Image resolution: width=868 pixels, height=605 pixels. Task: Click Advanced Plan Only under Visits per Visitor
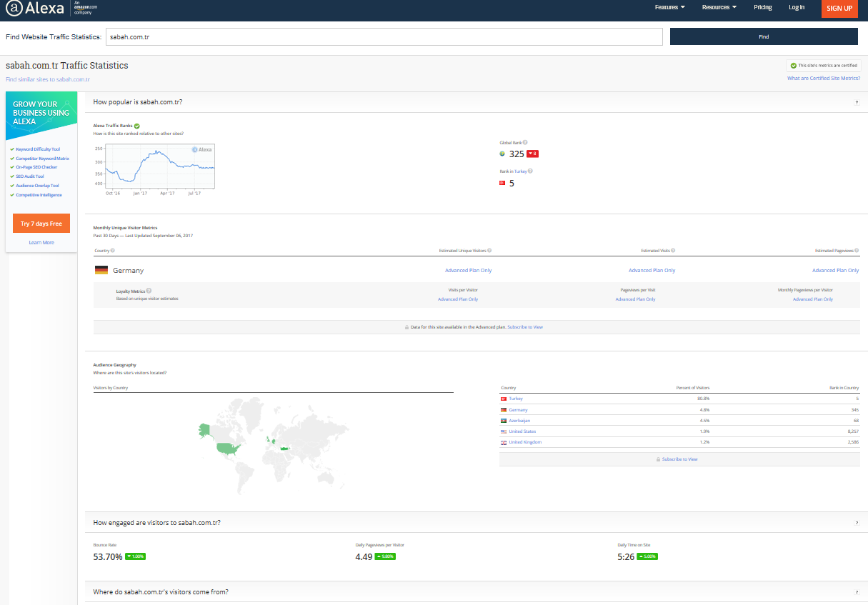pyautogui.click(x=458, y=299)
